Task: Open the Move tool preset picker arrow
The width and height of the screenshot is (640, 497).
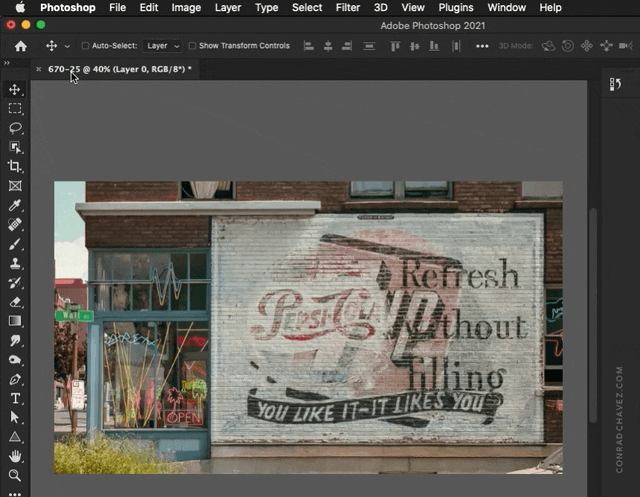Action: coord(67,46)
